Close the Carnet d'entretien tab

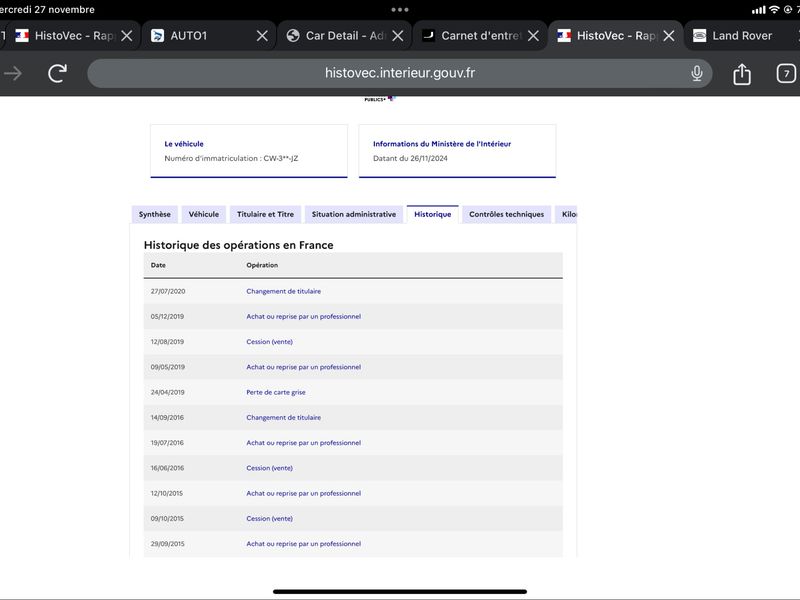click(x=533, y=36)
